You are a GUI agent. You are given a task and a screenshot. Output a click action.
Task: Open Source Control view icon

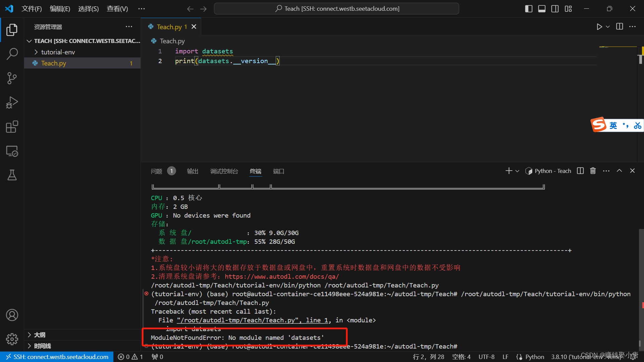pos(12,78)
